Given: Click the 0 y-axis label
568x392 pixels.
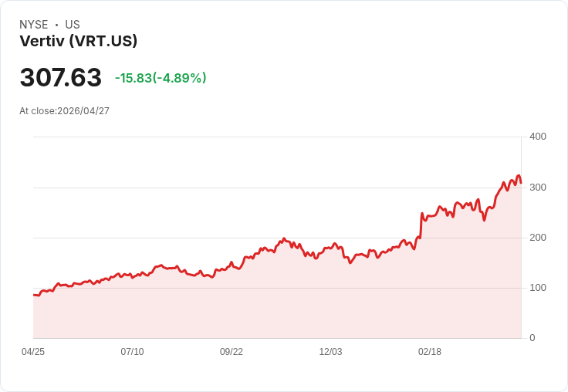Looking at the screenshot, I should click(532, 338).
